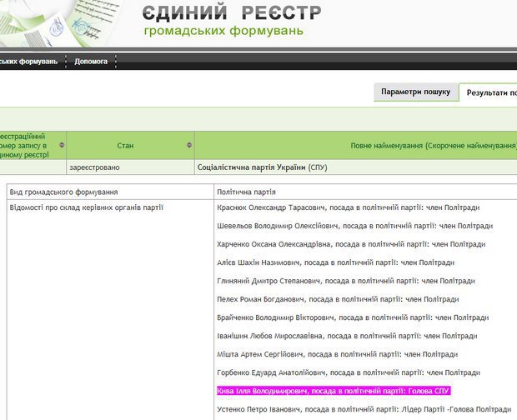Click the highlighted Кива Ілля Володимирович entry
This screenshot has height=420, width=517.
pyautogui.click(x=334, y=390)
